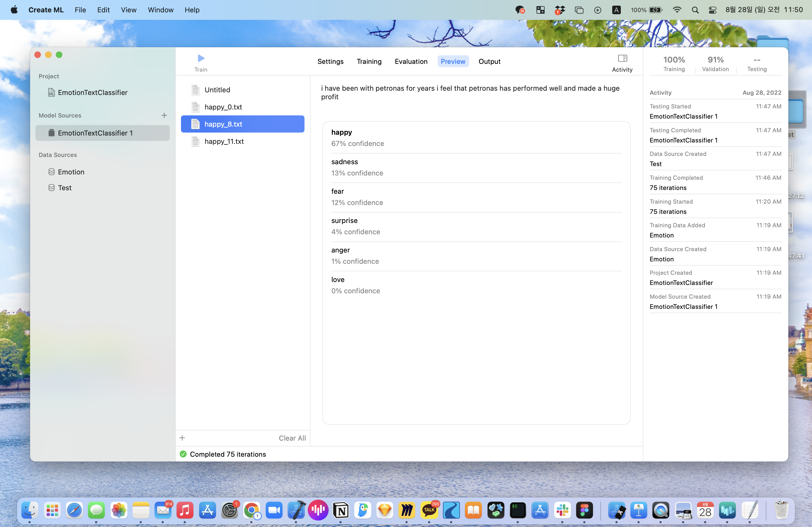Viewport: 812px width, 527px height.
Task: Click the 100% Training metric
Action: coord(674,64)
